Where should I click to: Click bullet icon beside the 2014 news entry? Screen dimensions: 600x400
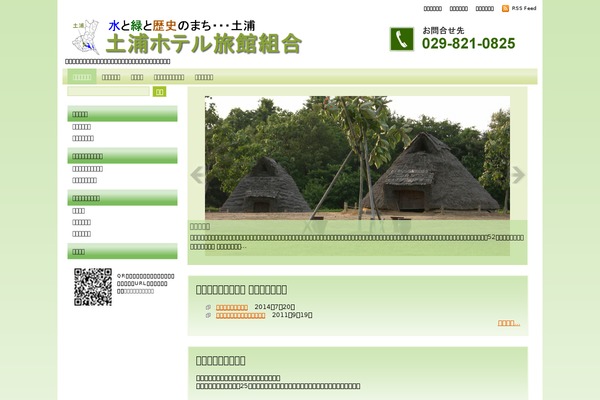208,307
